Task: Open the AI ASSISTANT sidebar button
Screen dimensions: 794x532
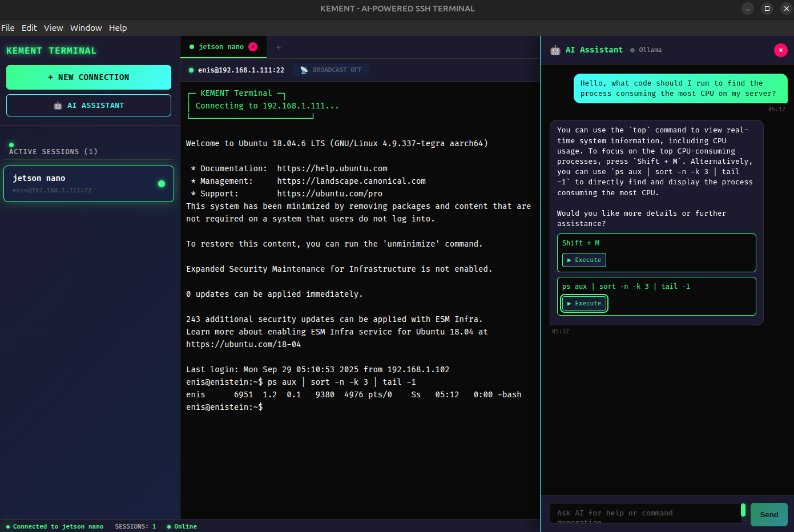Action: 88,106
